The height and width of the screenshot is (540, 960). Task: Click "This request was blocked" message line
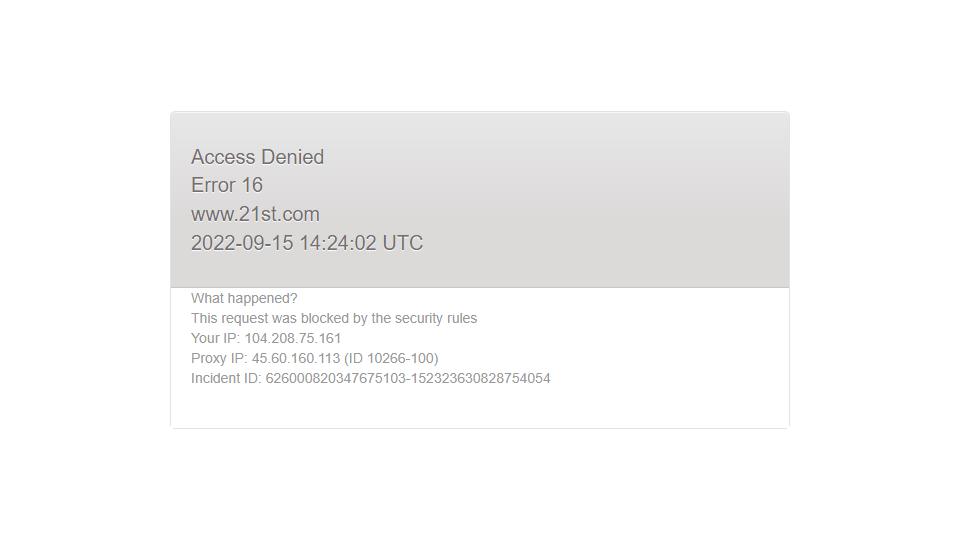[334, 318]
